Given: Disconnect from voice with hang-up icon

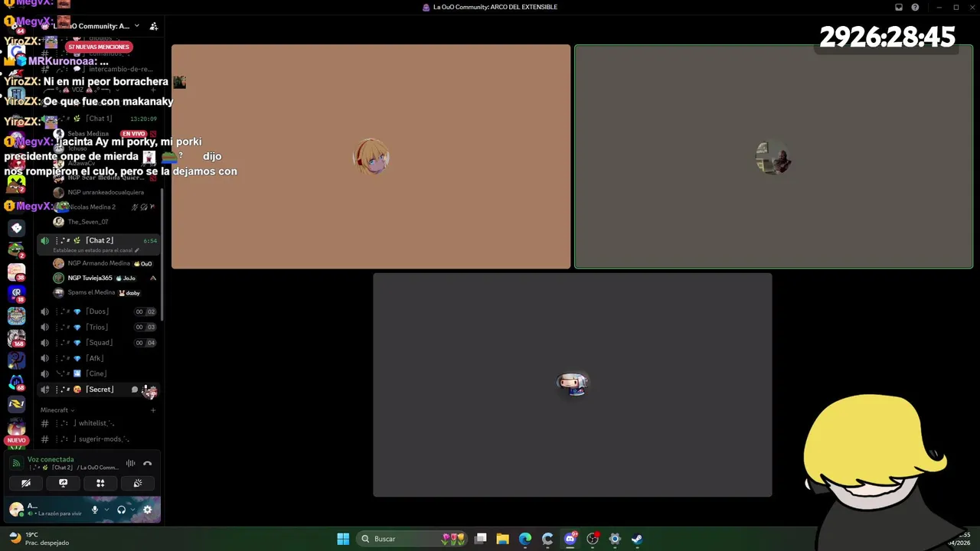Looking at the screenshot, I should (x=148, y=463).
